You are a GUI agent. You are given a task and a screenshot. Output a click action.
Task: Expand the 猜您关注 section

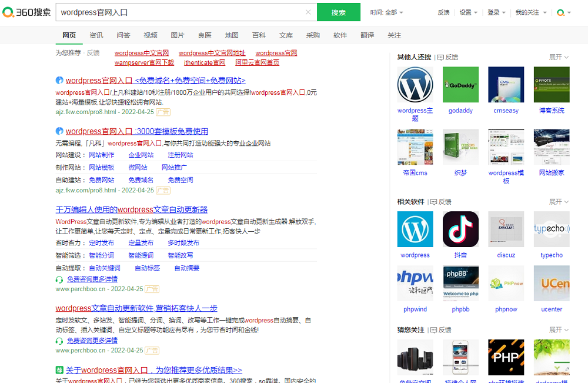[559, 329]
